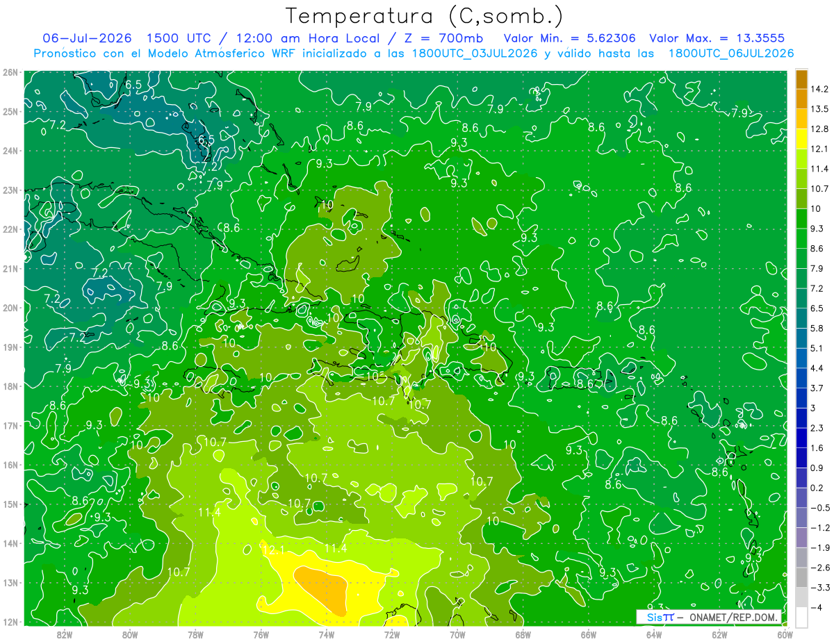Click the '68W' longitude axis label

pos(523,634)
